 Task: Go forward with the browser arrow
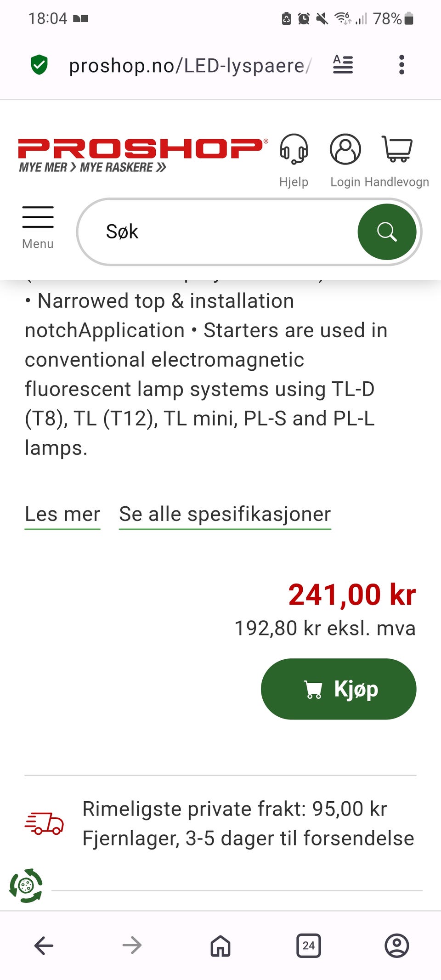132,946
